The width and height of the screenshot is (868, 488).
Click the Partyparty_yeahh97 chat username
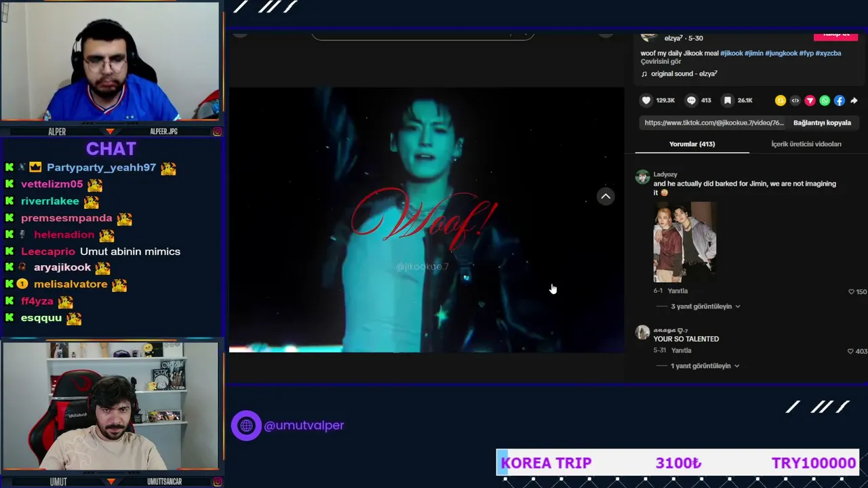click(101, 167)
